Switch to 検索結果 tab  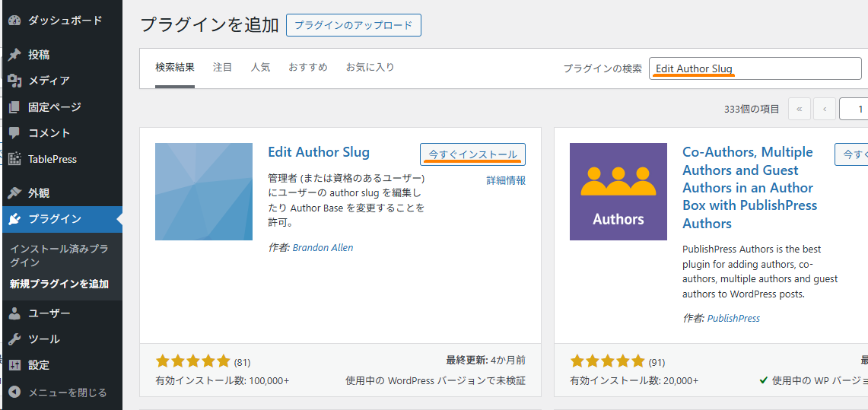click(x=175, y=68)
